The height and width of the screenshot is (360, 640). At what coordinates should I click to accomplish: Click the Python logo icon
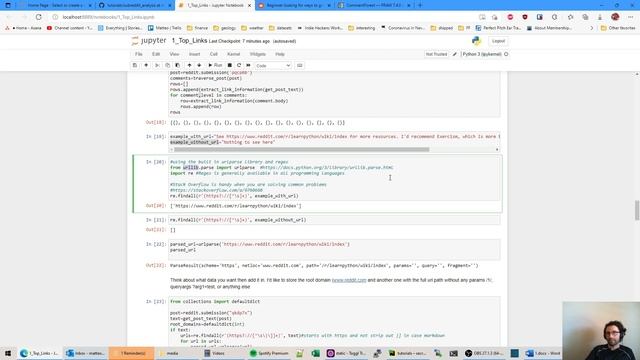pos(476,41)
